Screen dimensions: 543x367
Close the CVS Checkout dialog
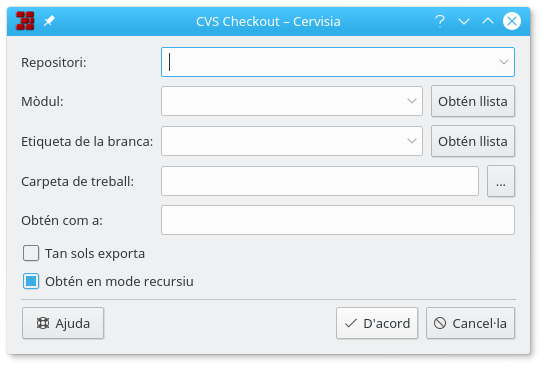(512, 21)
